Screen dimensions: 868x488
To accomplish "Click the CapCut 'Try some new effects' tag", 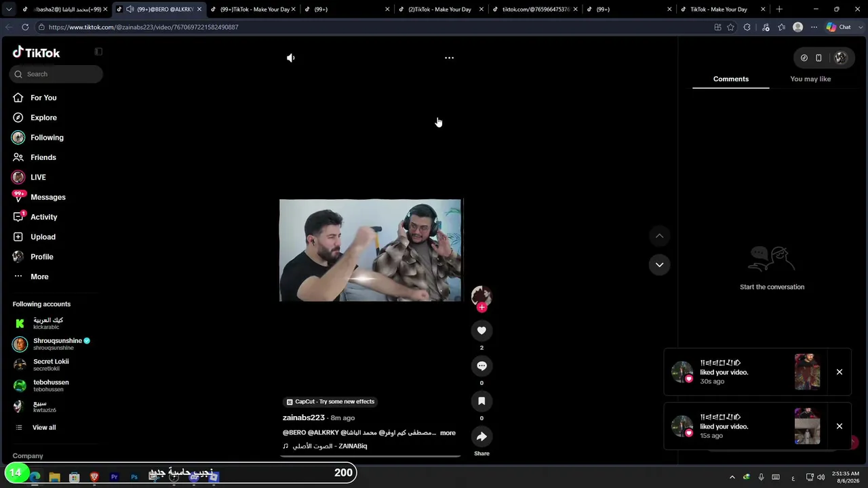I will [x=330, y=402].
